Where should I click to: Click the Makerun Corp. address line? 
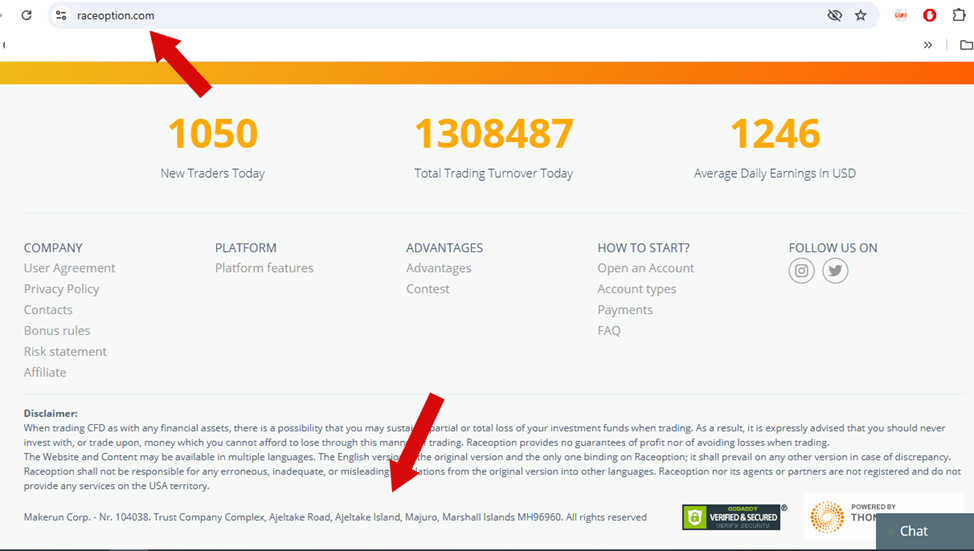(x=335, y=517)
